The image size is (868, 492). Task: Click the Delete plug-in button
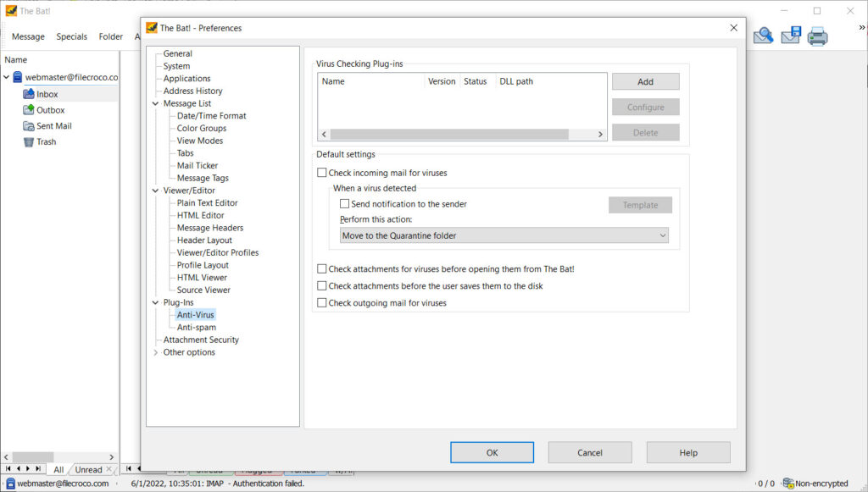tap(645, 133)
